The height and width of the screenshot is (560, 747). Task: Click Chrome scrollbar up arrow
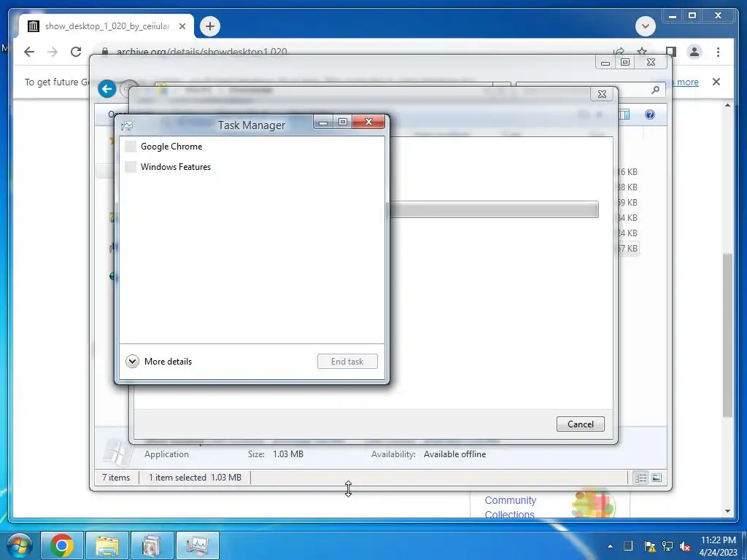tap(727, 105)
